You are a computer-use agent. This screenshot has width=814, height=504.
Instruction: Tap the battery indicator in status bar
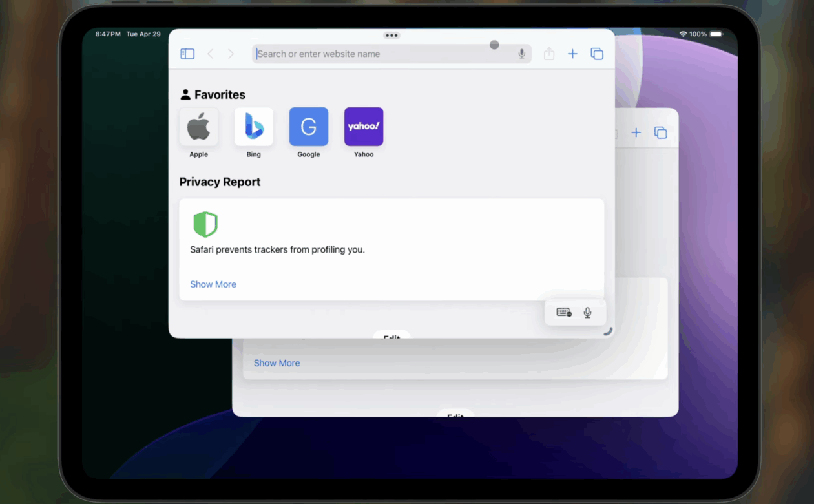tap(716, 34)
